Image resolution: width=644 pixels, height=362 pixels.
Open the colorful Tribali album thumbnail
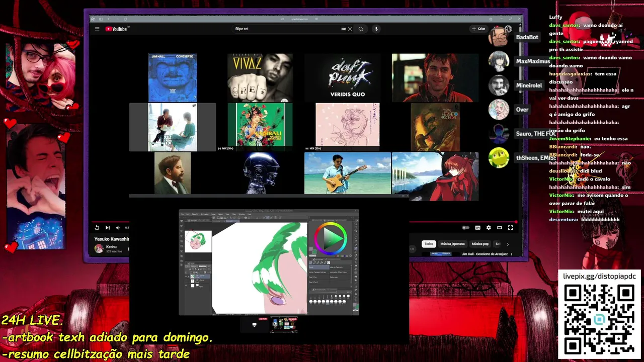pyautogui.click(x=260, y=125)
